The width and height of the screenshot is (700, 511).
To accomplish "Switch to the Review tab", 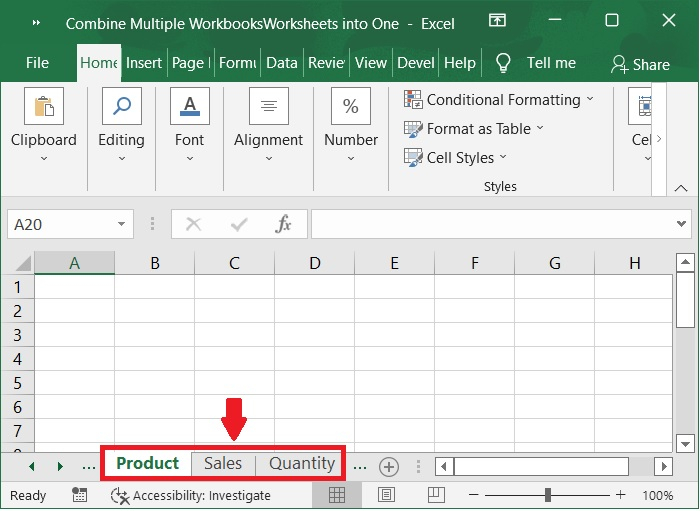I will point(326,63).
